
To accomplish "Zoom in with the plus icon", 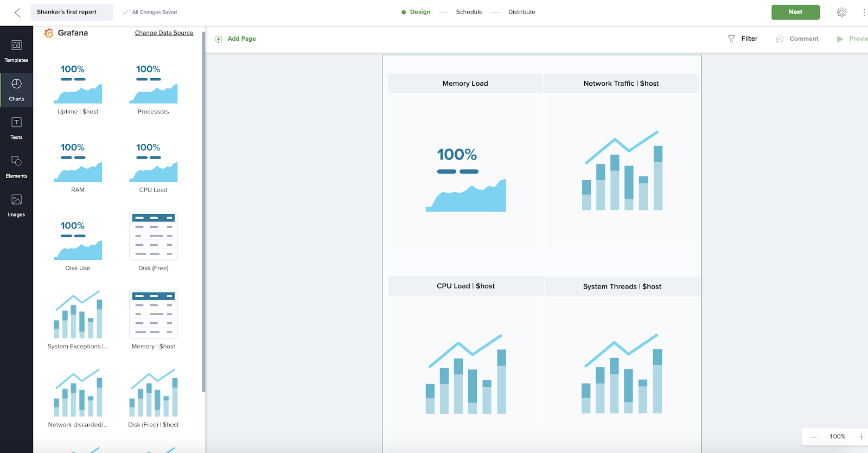I will coord(861,437).
